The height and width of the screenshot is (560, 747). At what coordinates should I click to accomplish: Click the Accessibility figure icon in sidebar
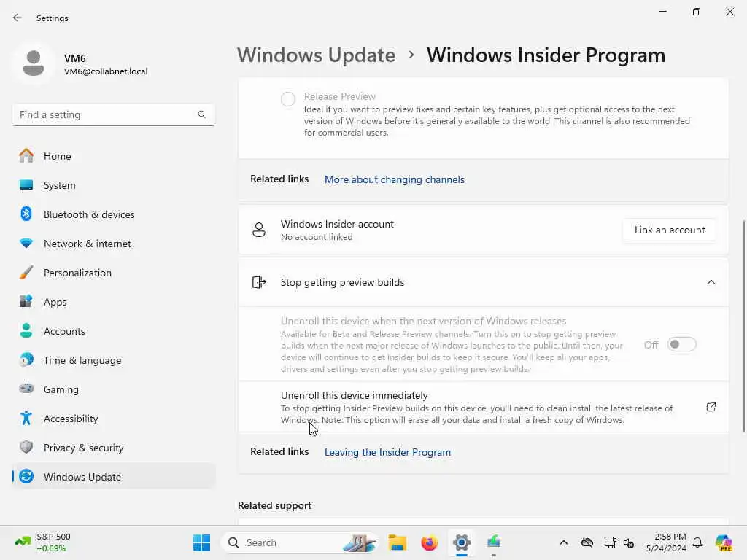click(x=26, y=418)
